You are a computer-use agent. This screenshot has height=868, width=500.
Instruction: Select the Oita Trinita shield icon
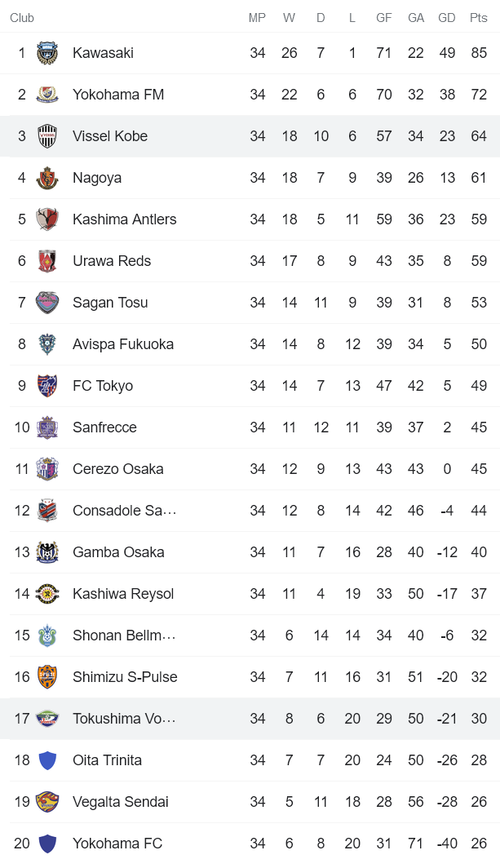point(49,759)
